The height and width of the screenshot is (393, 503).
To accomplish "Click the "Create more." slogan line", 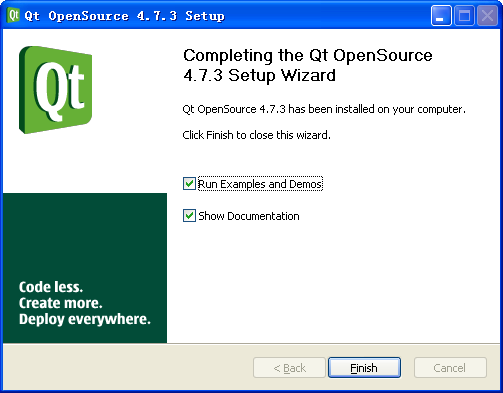I will 61,303.
